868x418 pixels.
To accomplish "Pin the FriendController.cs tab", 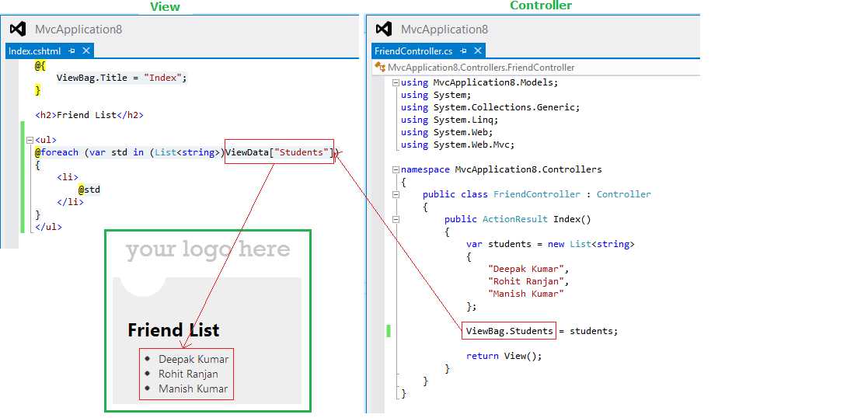I will pos(463,51).
